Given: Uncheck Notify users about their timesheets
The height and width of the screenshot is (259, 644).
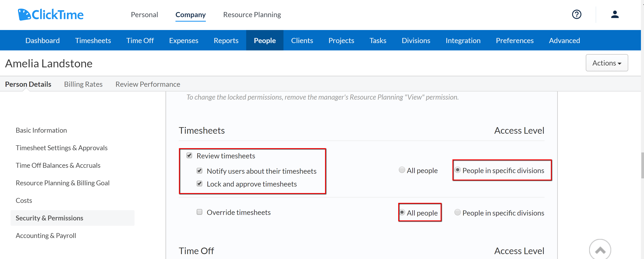Looking at the screenshot, I should click(200, 171).
